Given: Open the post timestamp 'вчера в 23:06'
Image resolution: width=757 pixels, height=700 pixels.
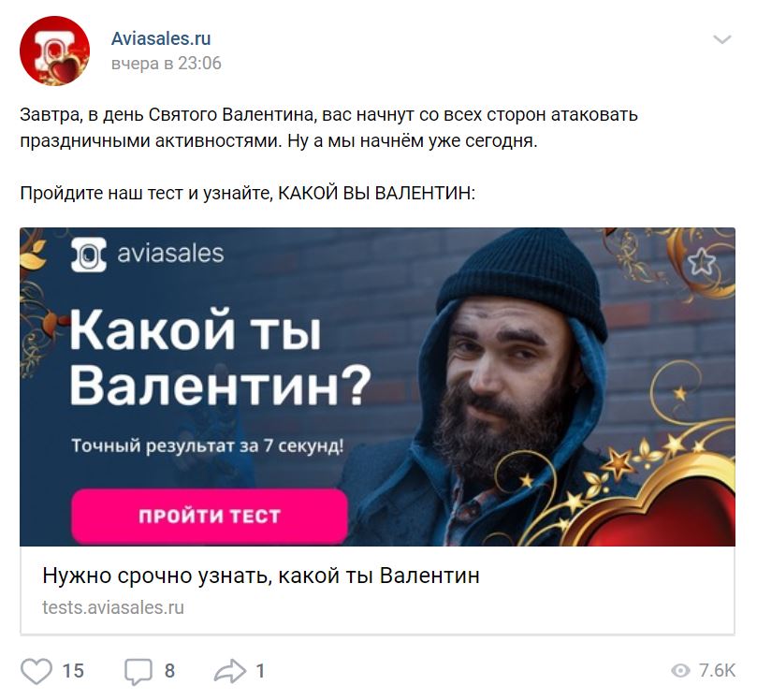Looking at the screenshot, I should [166, 64].
